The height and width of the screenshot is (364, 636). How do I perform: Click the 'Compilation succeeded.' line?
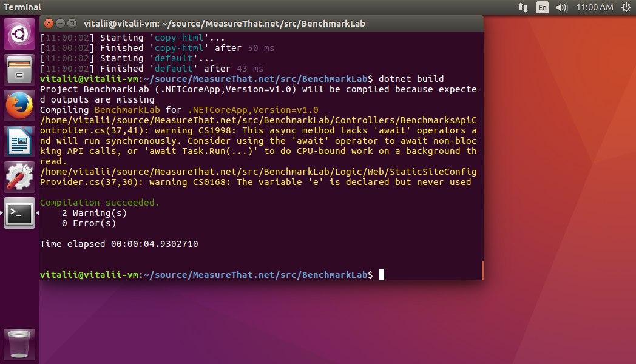(100, 202)
